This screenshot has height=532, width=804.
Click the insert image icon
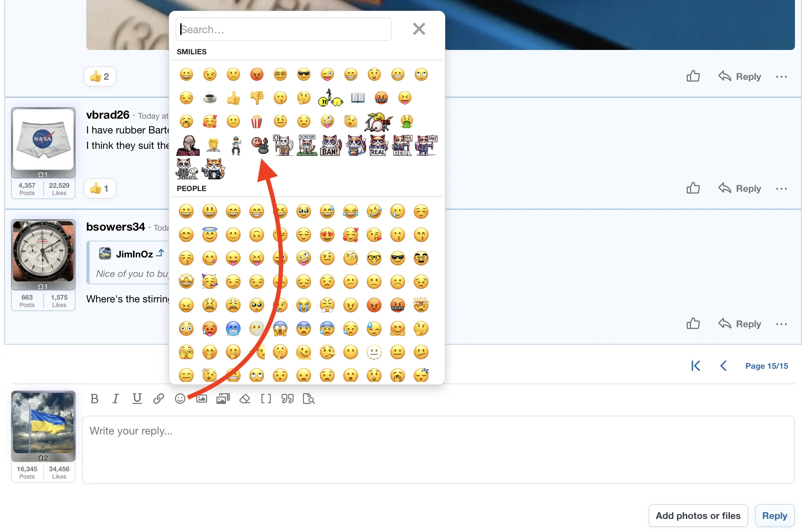click(202, 399)
